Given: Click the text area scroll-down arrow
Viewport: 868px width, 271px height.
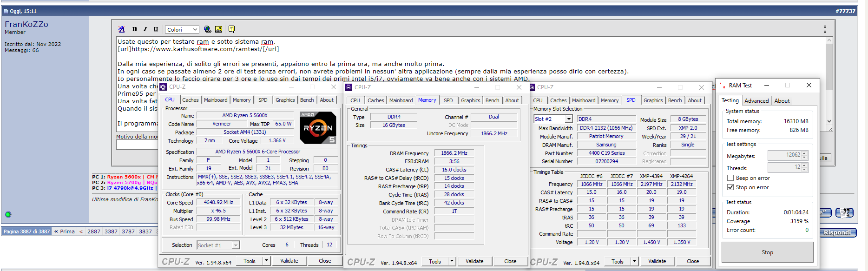Looking at the screenshot, I should coord(829,121).
